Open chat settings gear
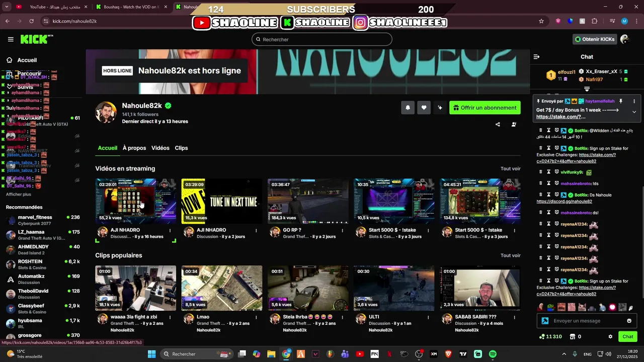 (x=610, y=336)
